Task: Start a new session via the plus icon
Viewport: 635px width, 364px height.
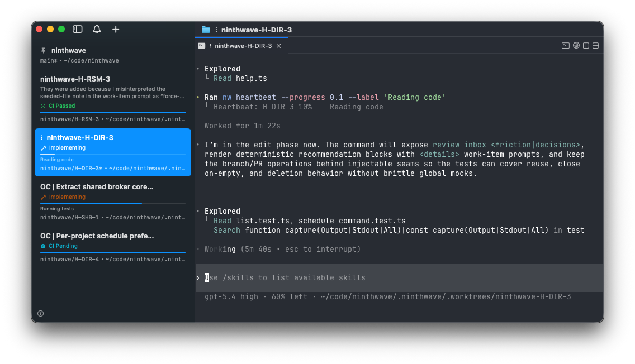Action: (x=115, y=29)
